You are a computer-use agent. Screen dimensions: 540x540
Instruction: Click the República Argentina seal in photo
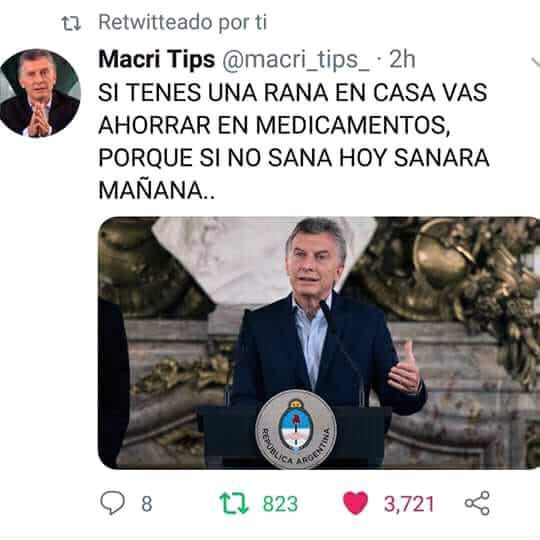(296, 429)
